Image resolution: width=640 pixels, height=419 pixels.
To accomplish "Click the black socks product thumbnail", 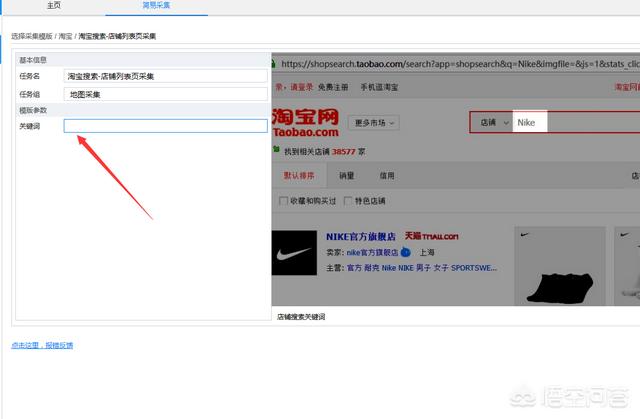I will point(560,266).
